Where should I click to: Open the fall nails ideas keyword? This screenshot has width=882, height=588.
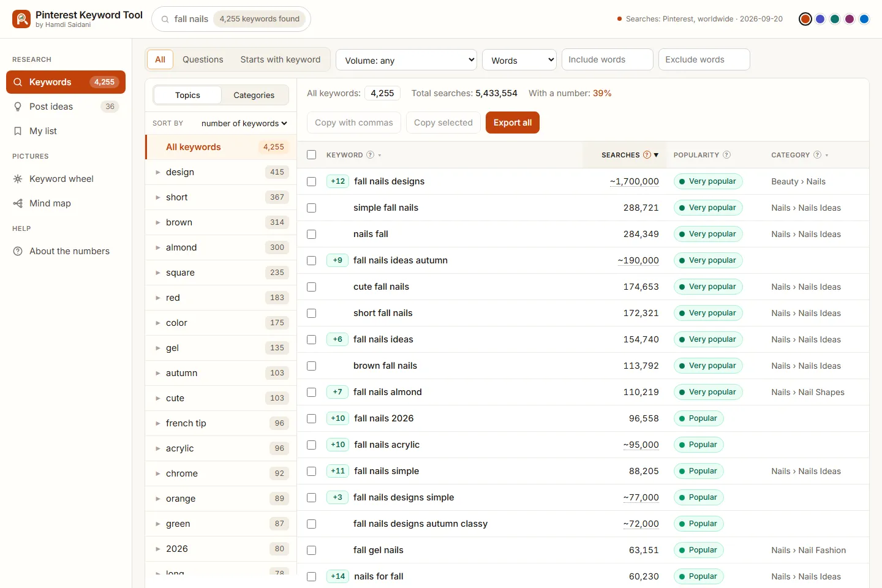[383, 339]
